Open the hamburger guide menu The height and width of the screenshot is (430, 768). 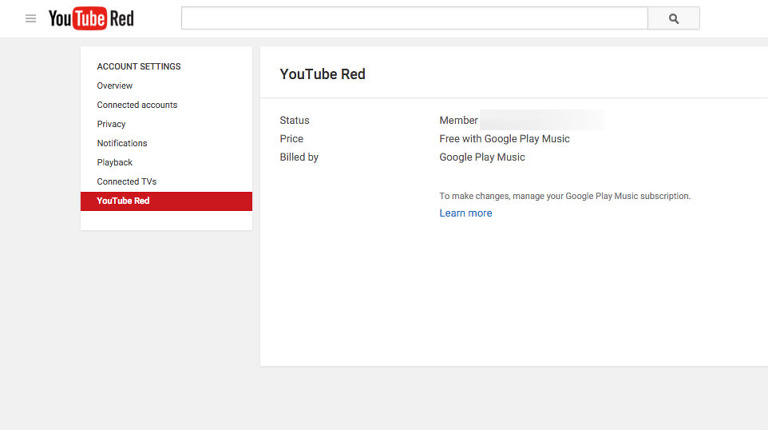(x=31, y=19)
